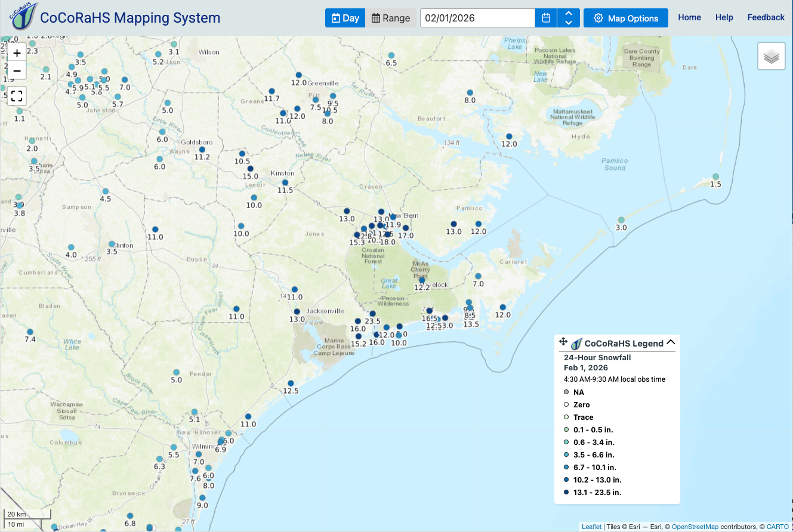
Task: Enter fullscreen map view
Action: tap(17, 95)
